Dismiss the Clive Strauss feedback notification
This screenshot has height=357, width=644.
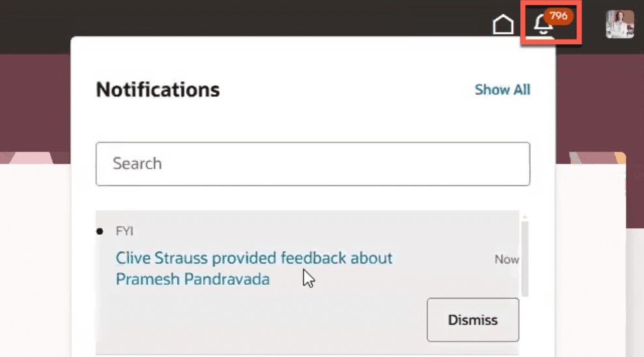[x=473, y=320]
